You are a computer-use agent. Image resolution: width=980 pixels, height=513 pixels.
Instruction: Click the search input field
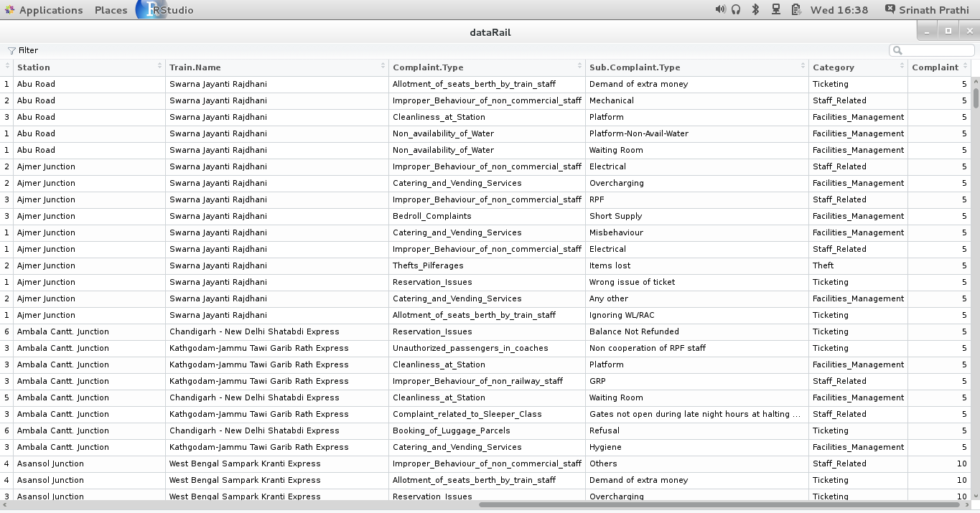pos(931,50)
